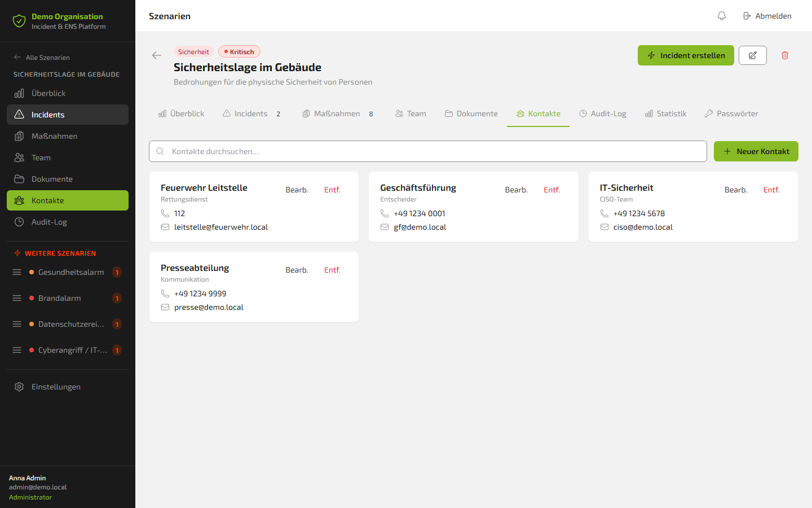Click the hamburger icon next to Cyberangriff

pos(17,350)
